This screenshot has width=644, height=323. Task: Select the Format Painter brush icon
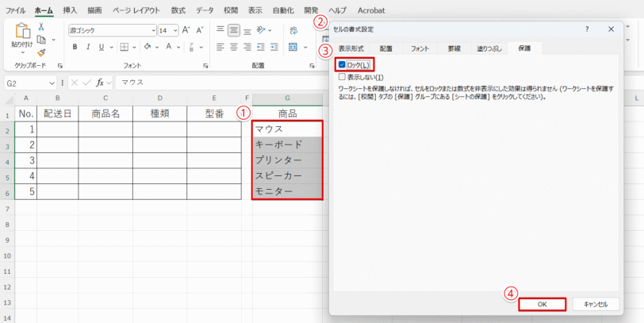click(x=41, y=52)
